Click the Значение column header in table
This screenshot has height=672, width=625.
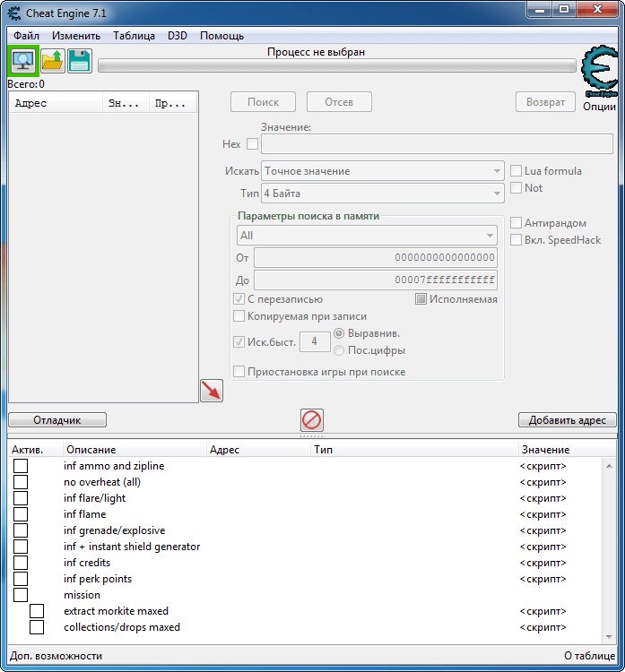coord(567,450)
